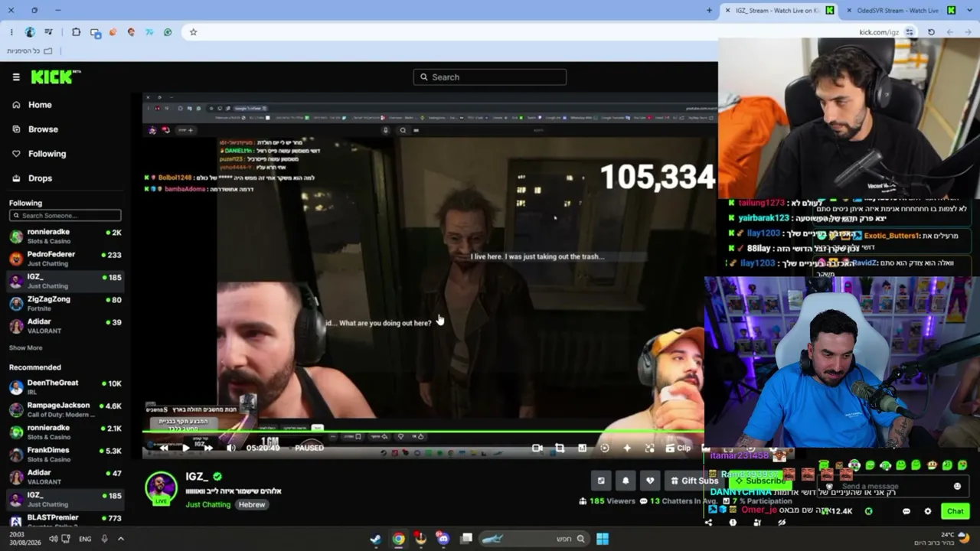The width and height of the screenshot is (980, 551).
Task: Open the Chrome three-dot menu
Action: [x=11, y=32]
